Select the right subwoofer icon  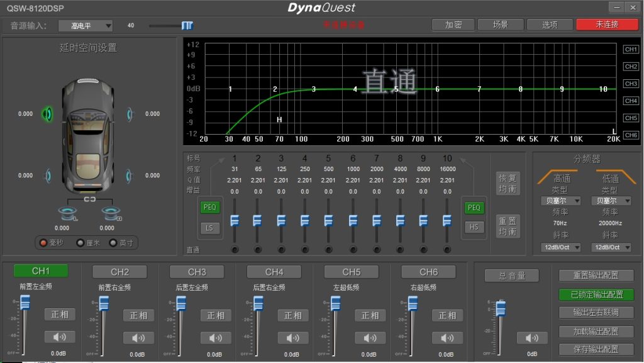111,213
